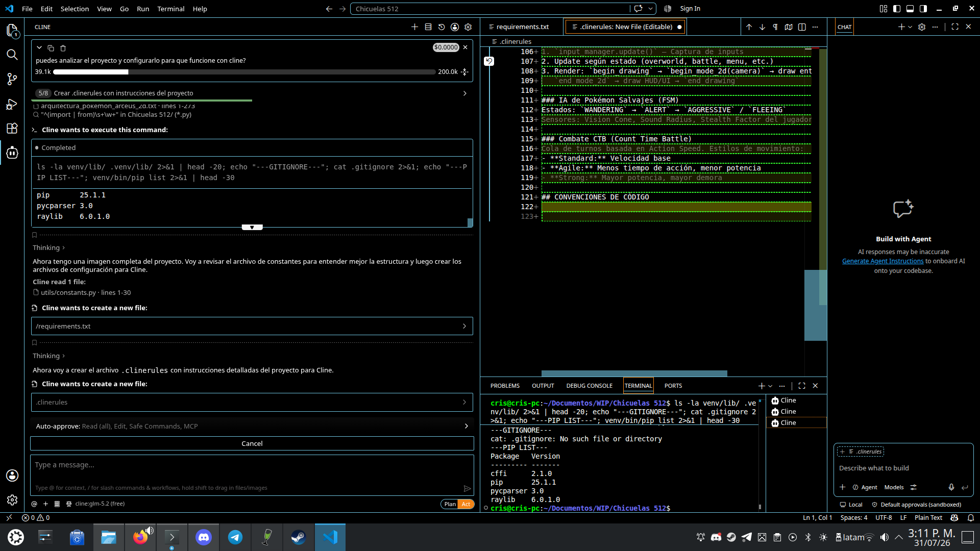The image size is (980, 551).
Task: Send the Cline message
Action: [467, 488]
